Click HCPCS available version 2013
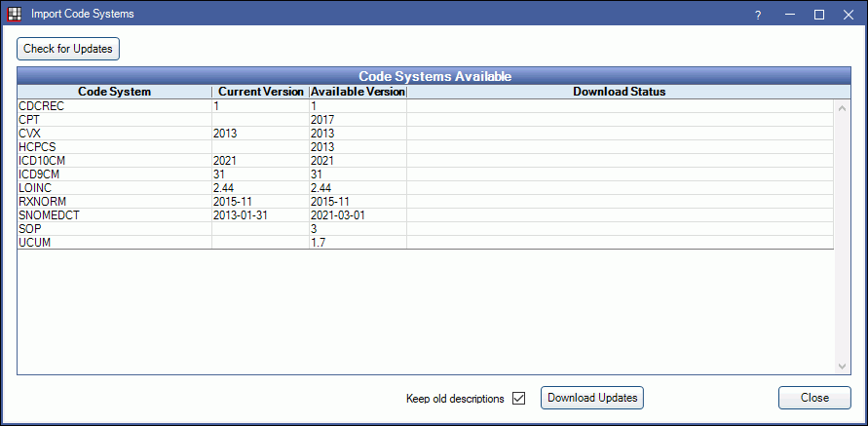The image size is (868, 426). [322, 147]
